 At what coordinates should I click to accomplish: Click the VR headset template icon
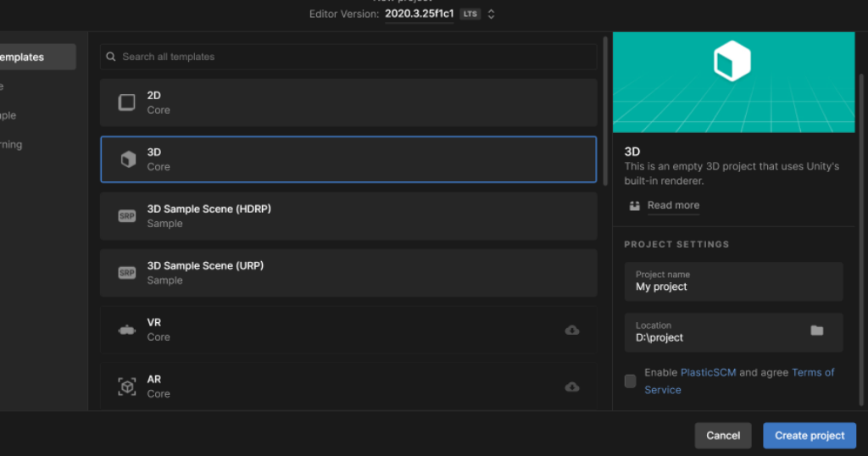point(127,330)
